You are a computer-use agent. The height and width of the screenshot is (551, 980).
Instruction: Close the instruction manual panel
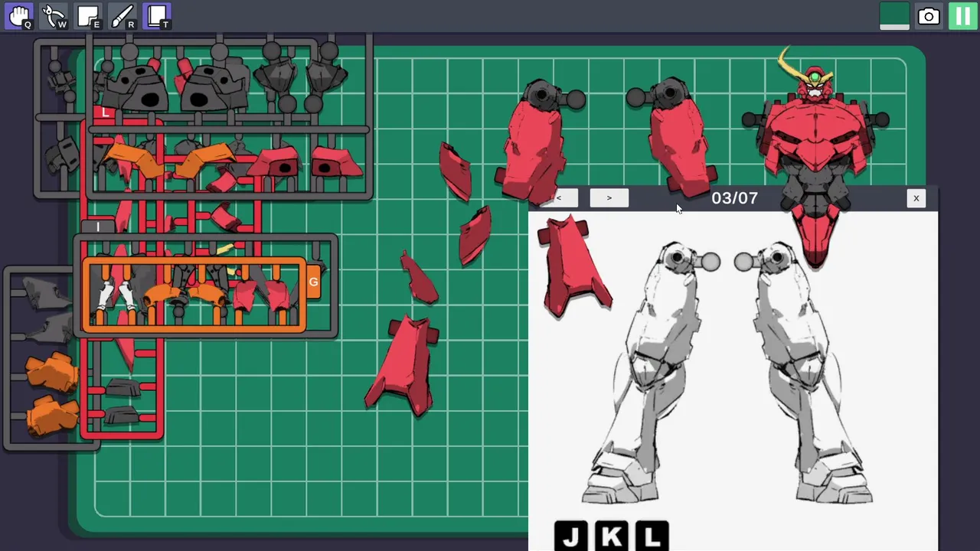tap(916, 198)
